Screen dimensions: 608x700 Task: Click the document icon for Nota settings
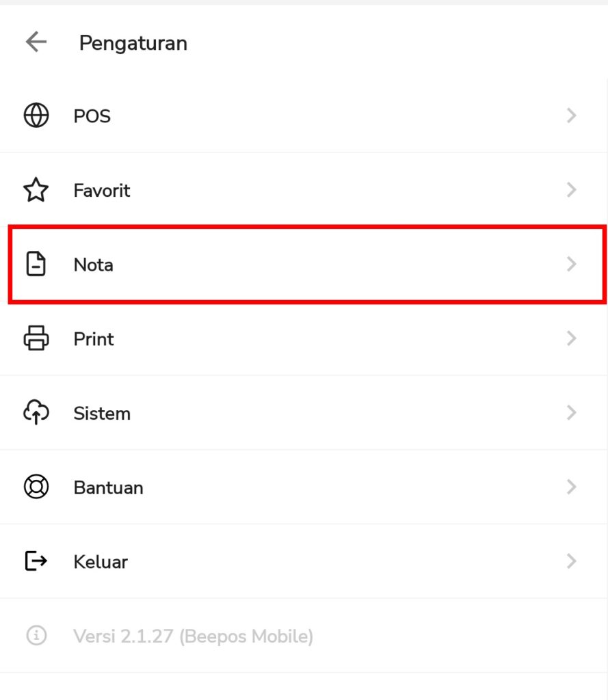coord(34,264)
